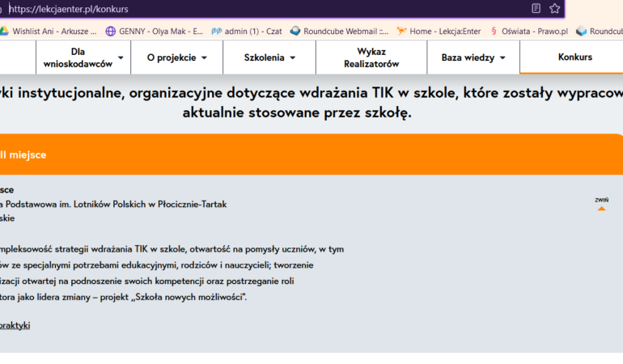Click the bookmark star icon in address bar

(554, 9)
